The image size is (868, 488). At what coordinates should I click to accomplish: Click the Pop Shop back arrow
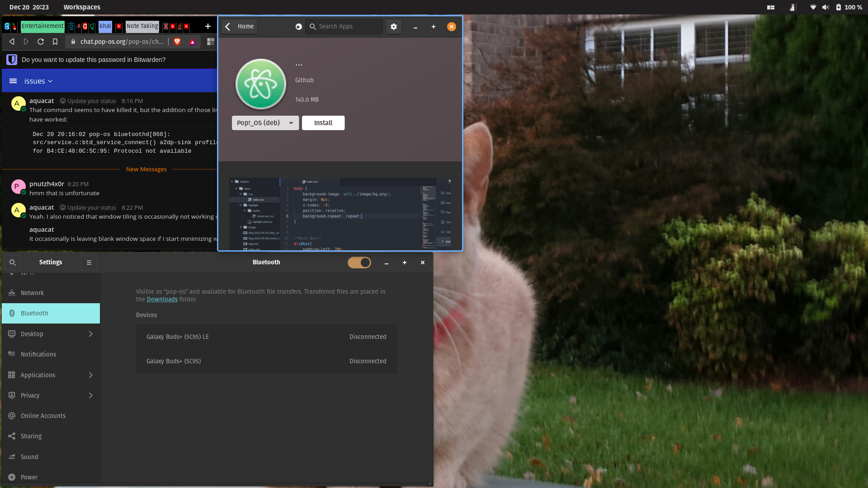click(228, 27)
